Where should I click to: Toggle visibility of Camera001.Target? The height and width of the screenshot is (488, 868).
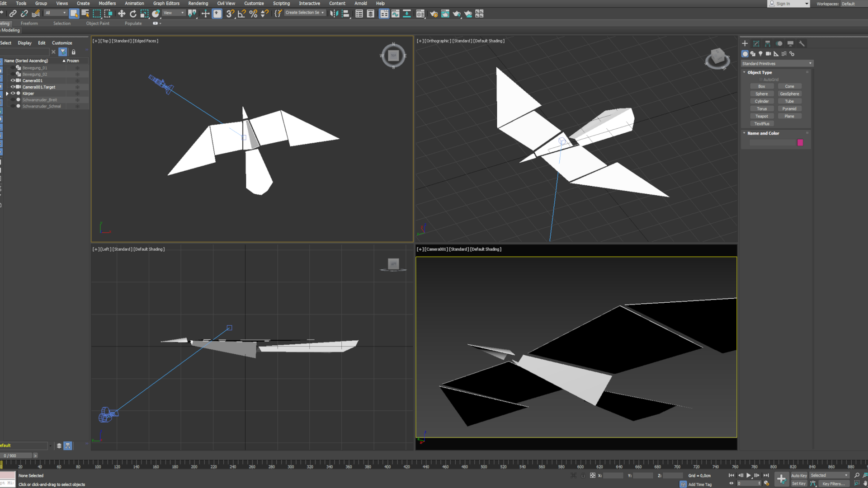13,87
